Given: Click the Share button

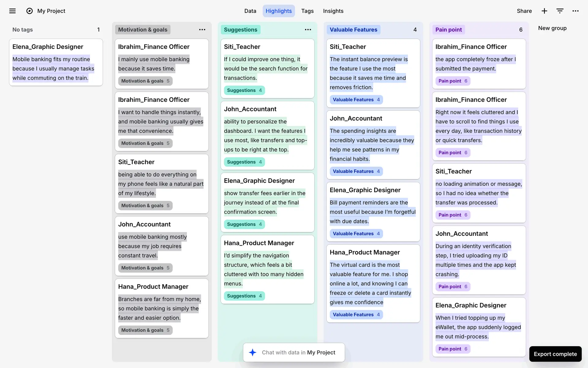Looking at the screenshot, I should click(524, 11).
